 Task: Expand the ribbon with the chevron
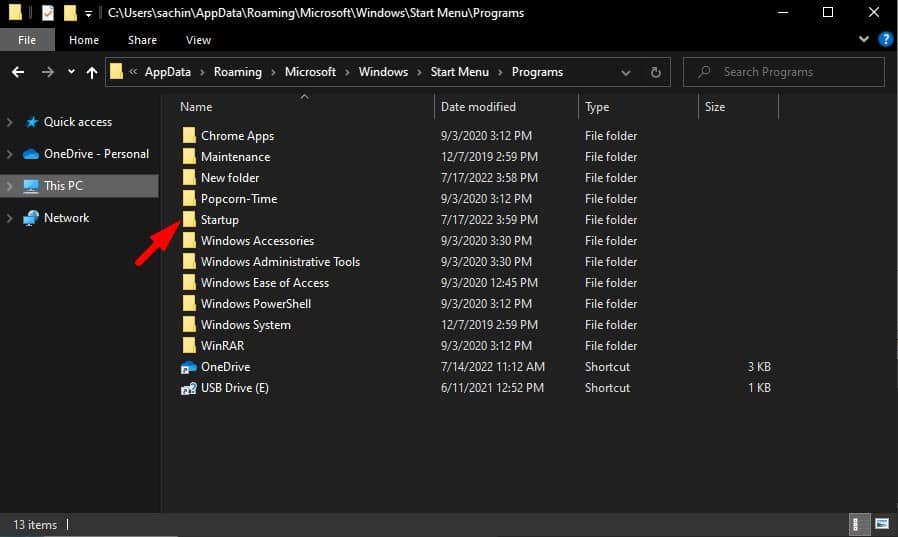point(864,39)
